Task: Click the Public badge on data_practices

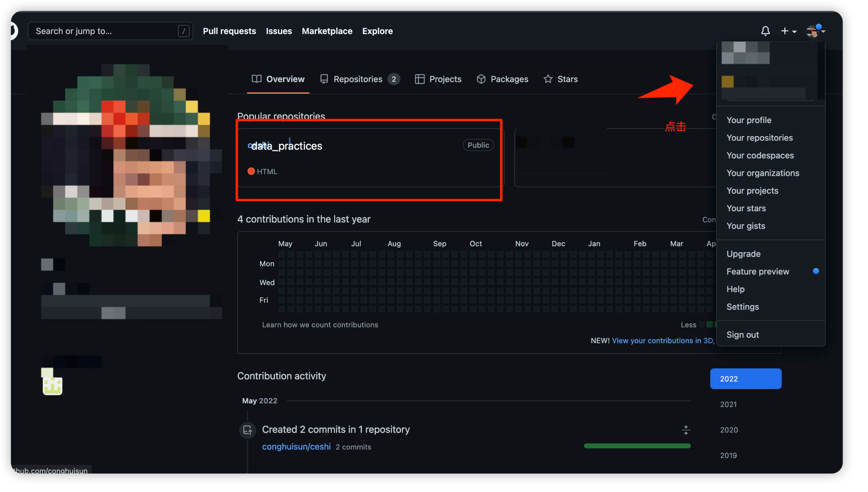Action: (x=478, y=145)
